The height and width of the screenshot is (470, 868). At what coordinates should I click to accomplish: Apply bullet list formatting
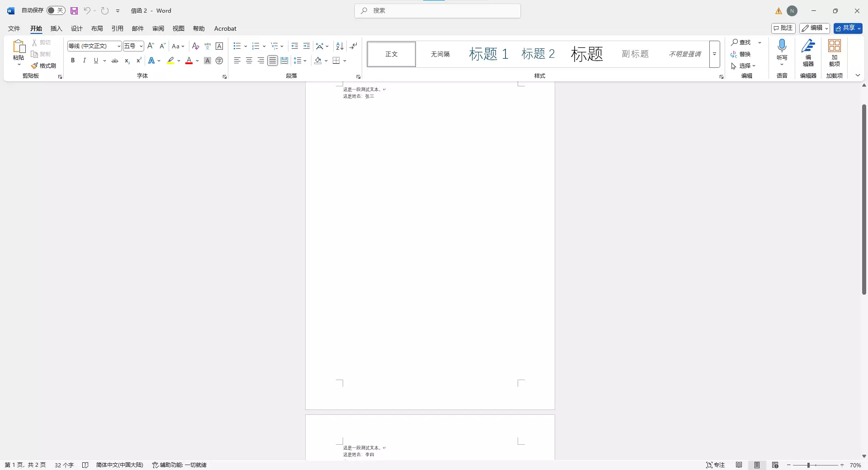tap(237, 46)
